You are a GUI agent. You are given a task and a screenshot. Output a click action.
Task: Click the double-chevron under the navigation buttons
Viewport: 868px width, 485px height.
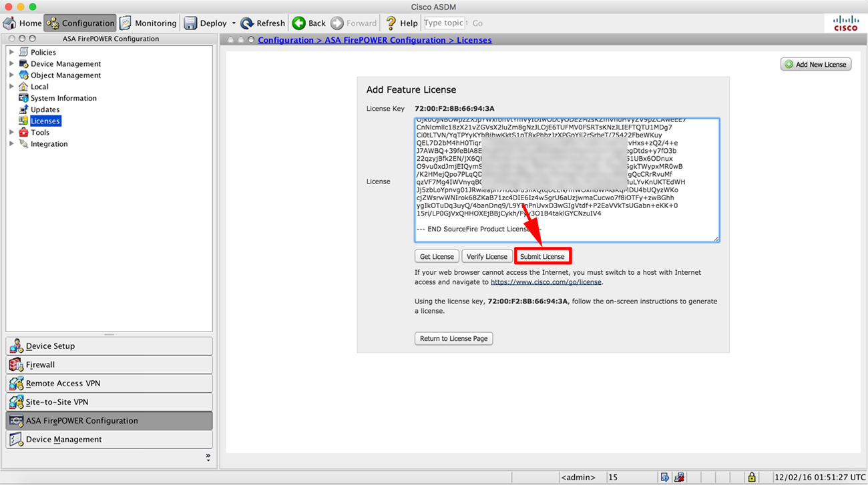click(x=208, y=458)
